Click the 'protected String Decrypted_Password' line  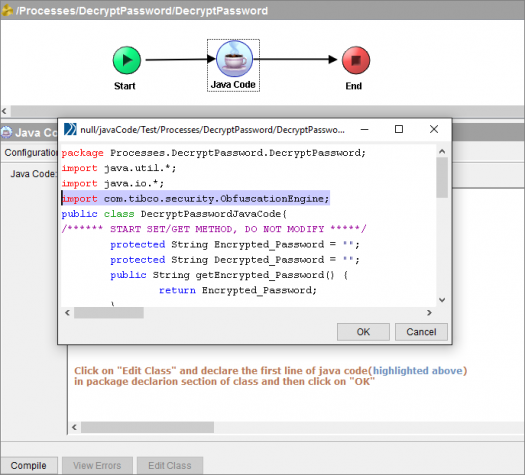click(235, 260)
